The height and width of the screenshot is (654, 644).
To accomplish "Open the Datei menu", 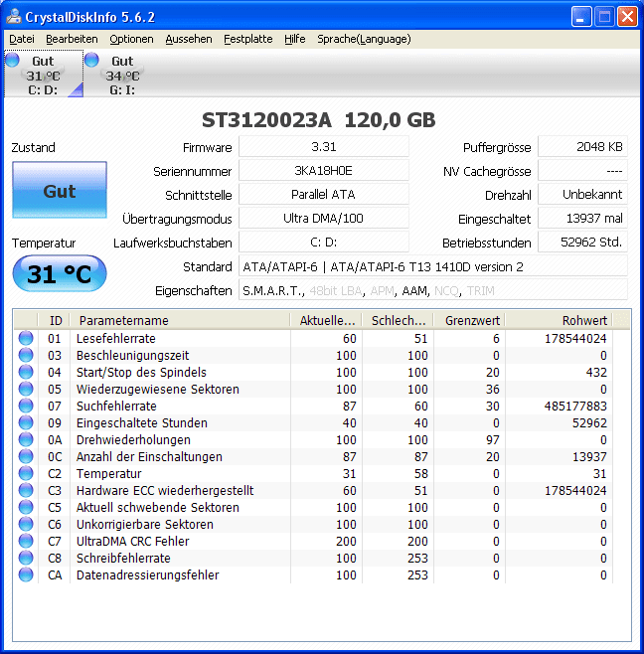I will click(x=22, y=39).
